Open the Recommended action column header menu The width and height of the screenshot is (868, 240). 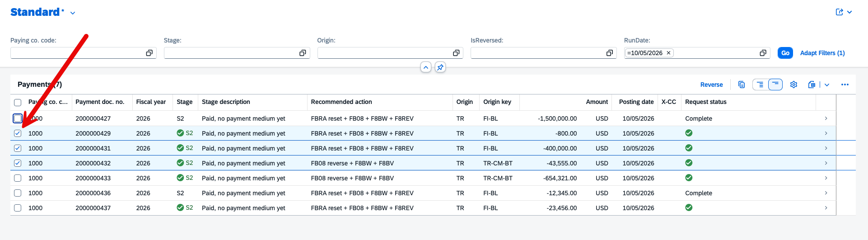click(x=380, y=102)
